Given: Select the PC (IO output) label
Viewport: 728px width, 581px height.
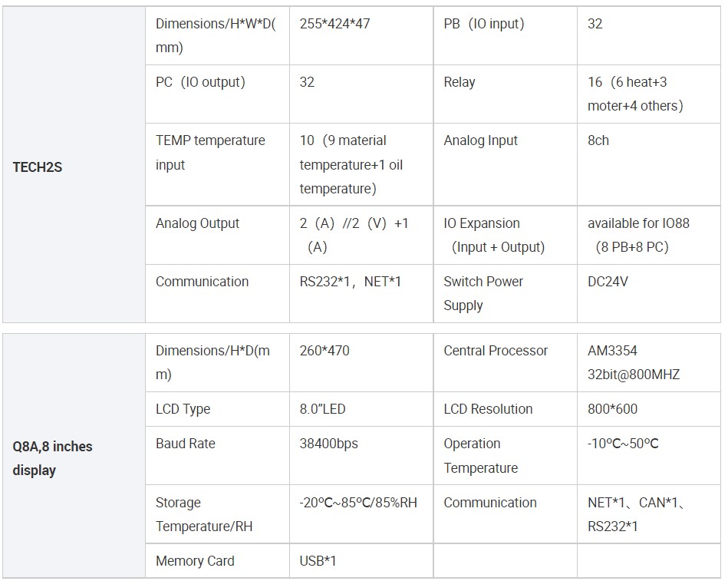Looking at the screenshot, I should coord(200,82).
